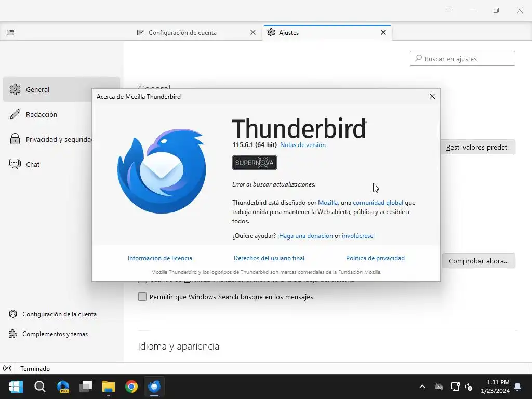Open Derechos del usuario final

[269, 258]
